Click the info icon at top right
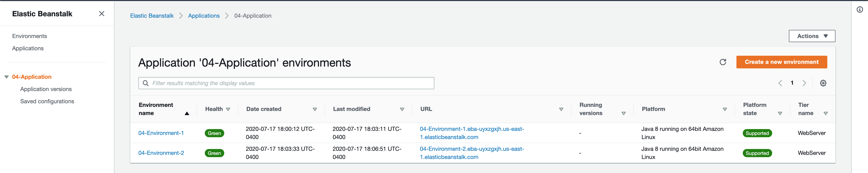This screenshot has width=868, height=173. 860,10
